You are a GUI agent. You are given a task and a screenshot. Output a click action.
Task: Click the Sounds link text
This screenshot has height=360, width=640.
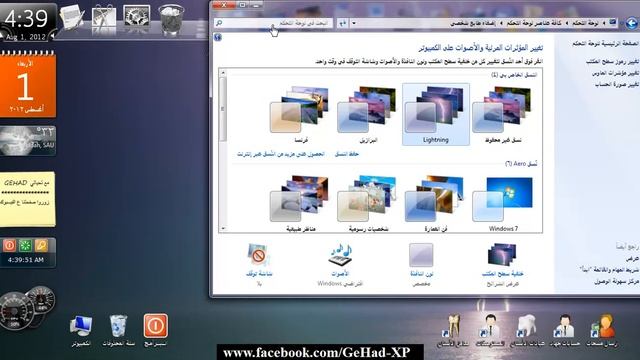pos(340,274)
